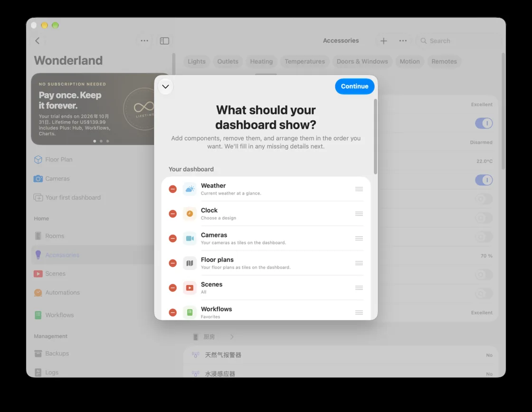Filter accessories by Lights
Image resolution: width=532 pixels, height=412 pixels.
197,61
